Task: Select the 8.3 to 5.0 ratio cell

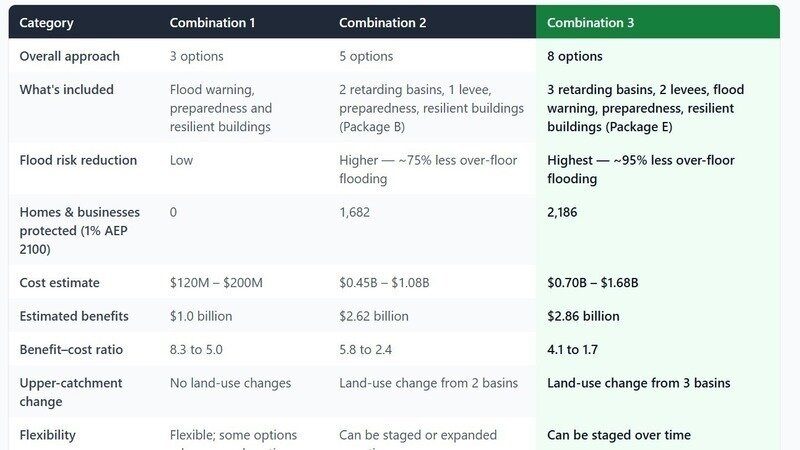Action: click(196, 349)
